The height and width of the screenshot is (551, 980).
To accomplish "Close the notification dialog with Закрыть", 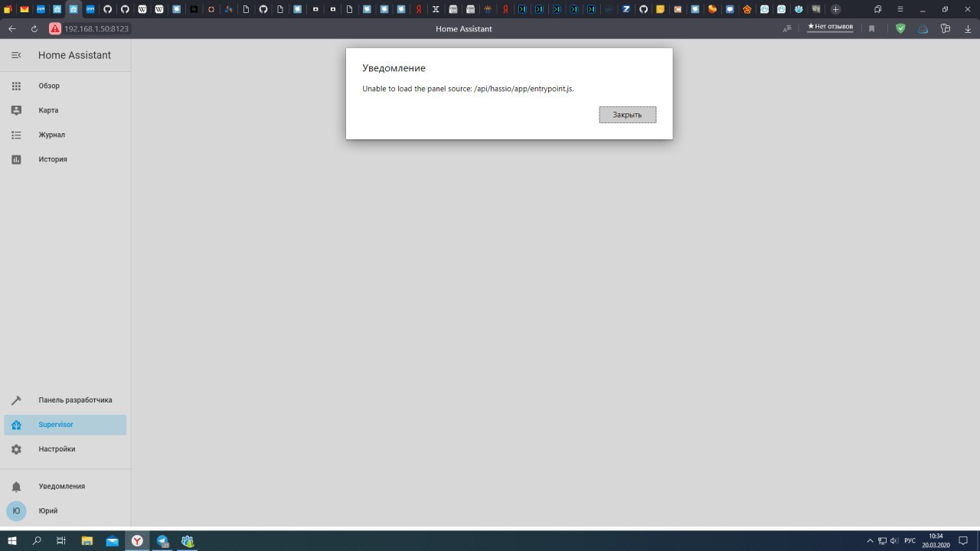I will pos(627,115).
